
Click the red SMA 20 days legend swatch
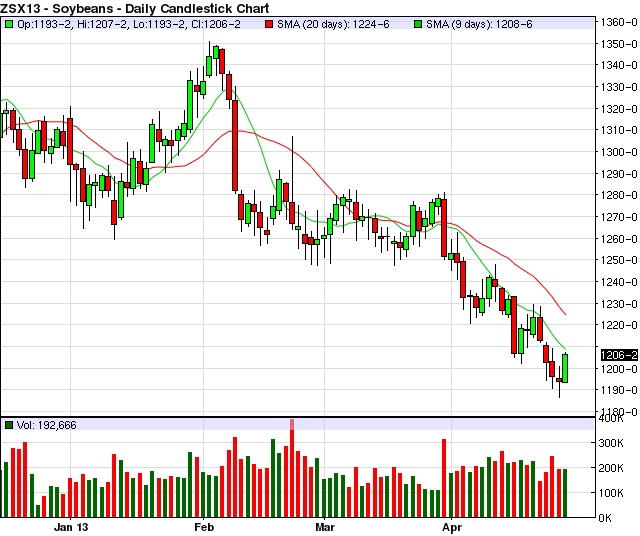click(x=269, y=24)
